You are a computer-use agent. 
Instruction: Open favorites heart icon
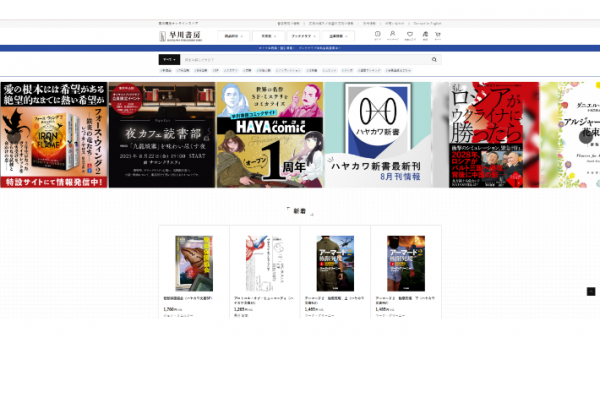[410, 35]
